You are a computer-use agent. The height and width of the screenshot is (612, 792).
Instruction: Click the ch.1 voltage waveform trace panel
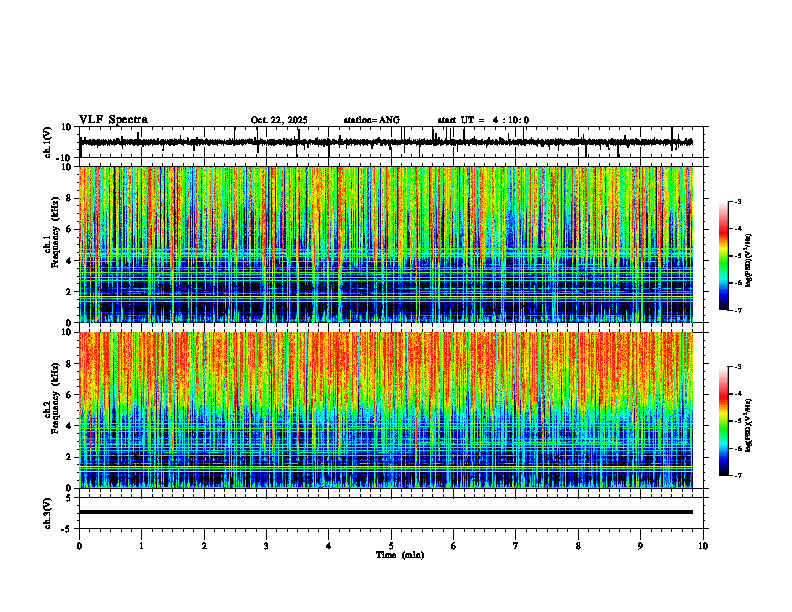391,142
